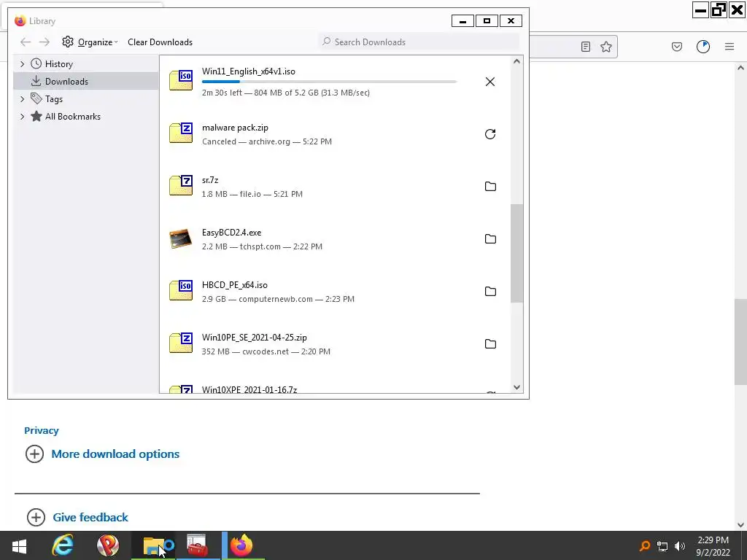Toggle reader view in Firefox address bar
Viewport: 747px width, 560px height.
click(586, 47)
